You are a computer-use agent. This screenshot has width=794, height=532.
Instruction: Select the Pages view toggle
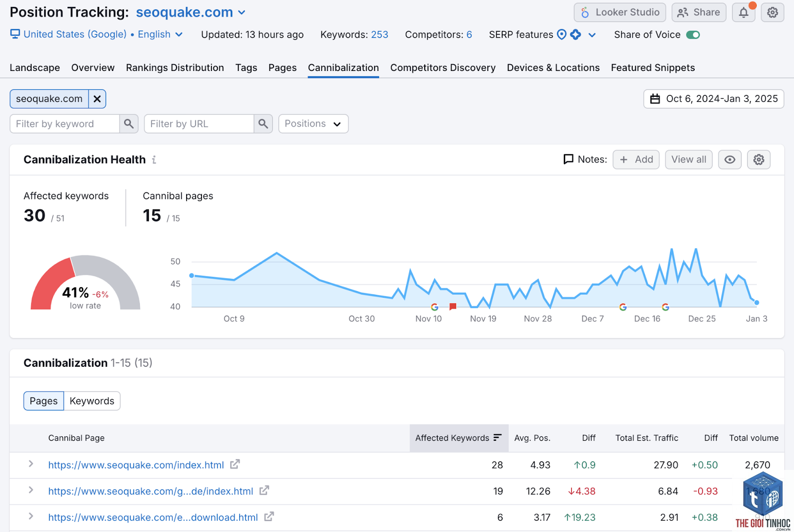coord(44,401)
